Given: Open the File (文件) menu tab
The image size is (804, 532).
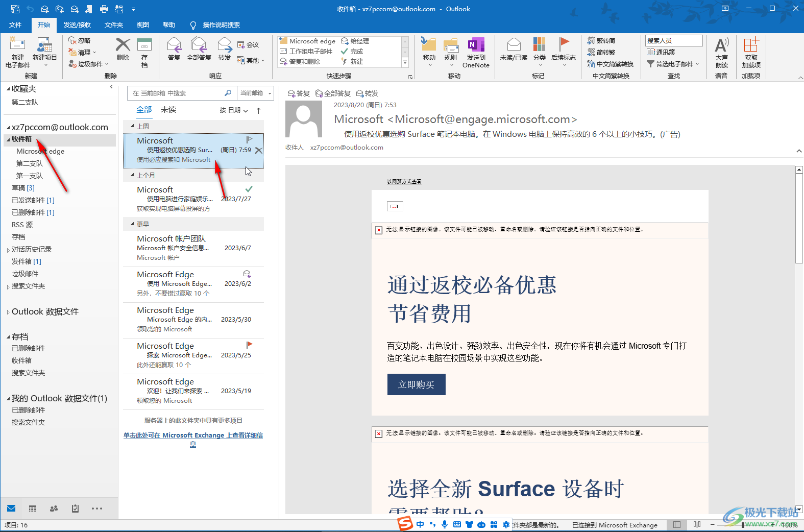Looking at the screenshot, I should (15, 25).
